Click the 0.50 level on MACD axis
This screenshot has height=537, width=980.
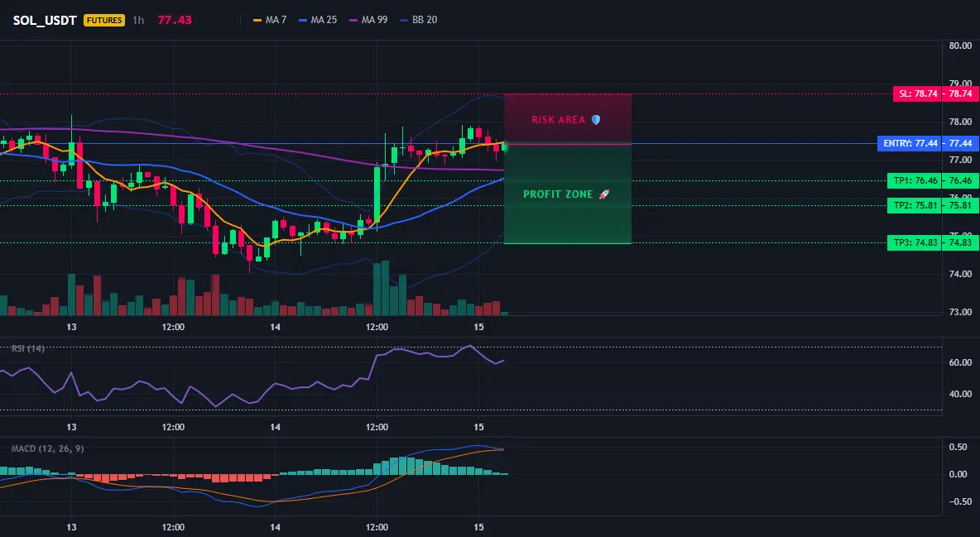pos(958,447)
